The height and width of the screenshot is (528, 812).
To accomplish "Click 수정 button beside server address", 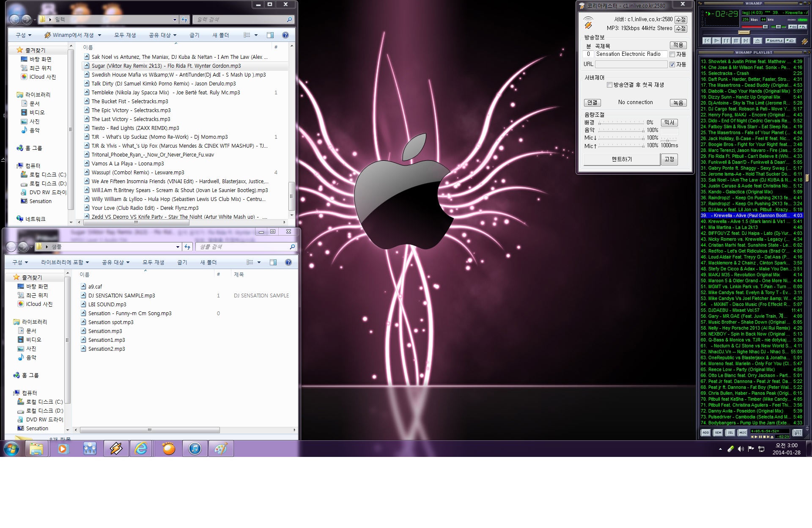I will click(x=681, y=19).
